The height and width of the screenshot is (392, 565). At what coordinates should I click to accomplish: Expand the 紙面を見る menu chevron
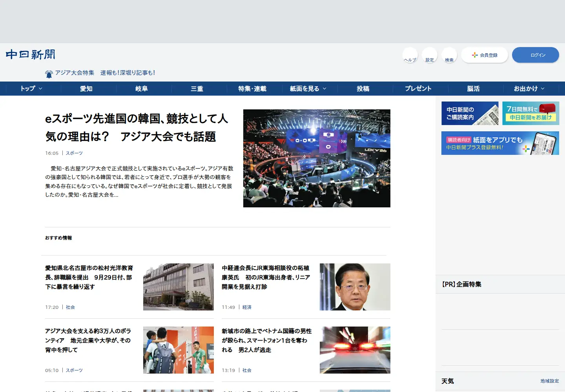pyautogui.click(x=324, y=89)
